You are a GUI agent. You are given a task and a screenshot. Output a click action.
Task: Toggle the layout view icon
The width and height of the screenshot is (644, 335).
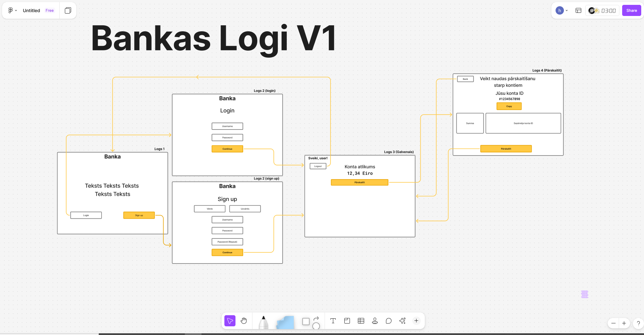578,10
